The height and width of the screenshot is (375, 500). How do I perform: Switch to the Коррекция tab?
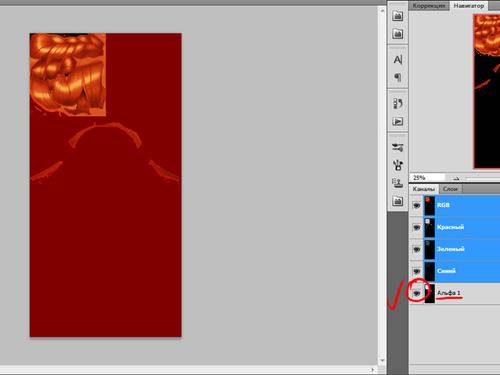click(429, 6)
